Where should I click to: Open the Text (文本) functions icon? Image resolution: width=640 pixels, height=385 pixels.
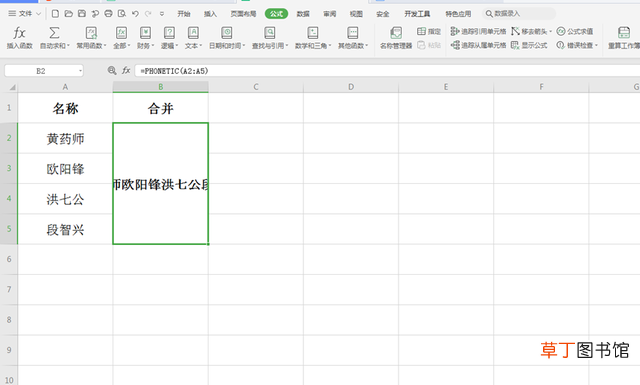pyautogui.click(x=193, y=33)
